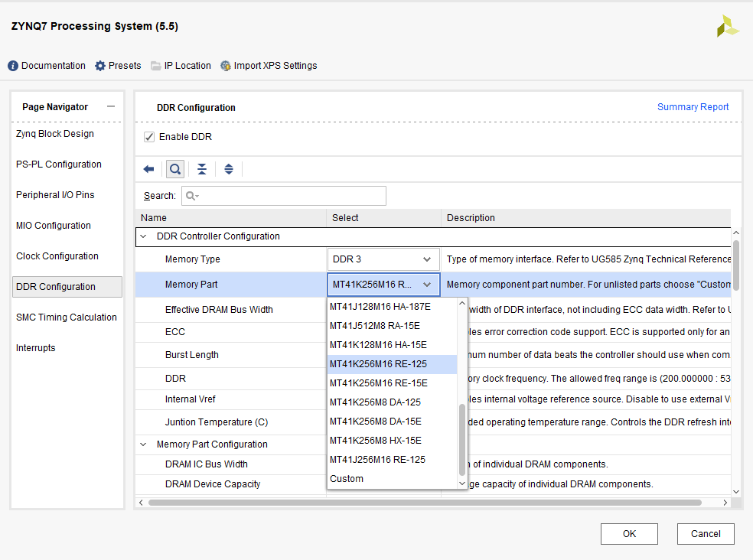Select MT41K256M8 DA-125 from list
The width and height of the screenshot is (753, 560).
click(x=393, y=402)
